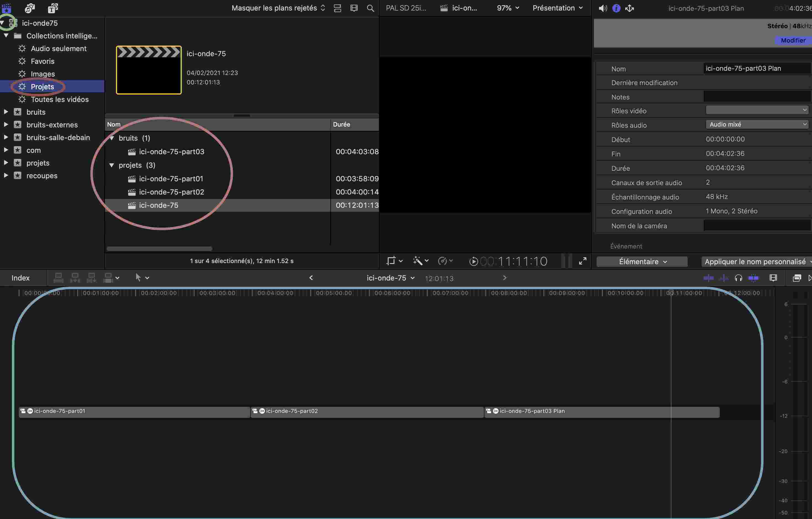The height and width of the screenshot is (519, 812).
Task: Open the timeline Index button
Action: click(x=20, y=278)
